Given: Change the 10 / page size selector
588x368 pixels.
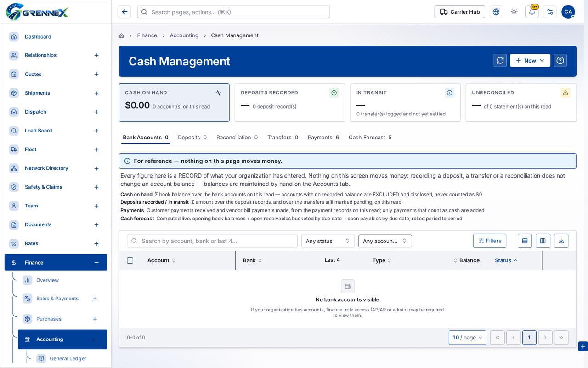Looking at the screenshot, I should point(467,337).
